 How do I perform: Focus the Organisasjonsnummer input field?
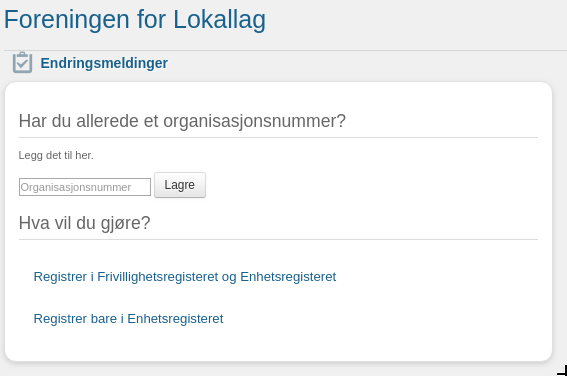tap(85, 187)
